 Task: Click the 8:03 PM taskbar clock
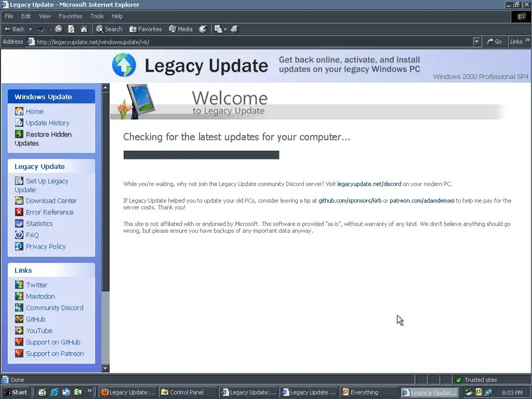point(512,393)
